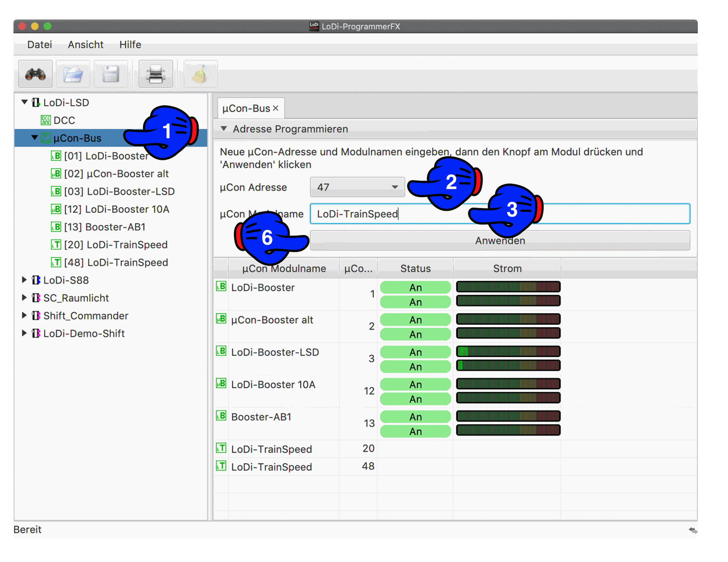The image size is (728, 562).
Task: Click the binoculars search devices icon
Action: tap(35, 74)
